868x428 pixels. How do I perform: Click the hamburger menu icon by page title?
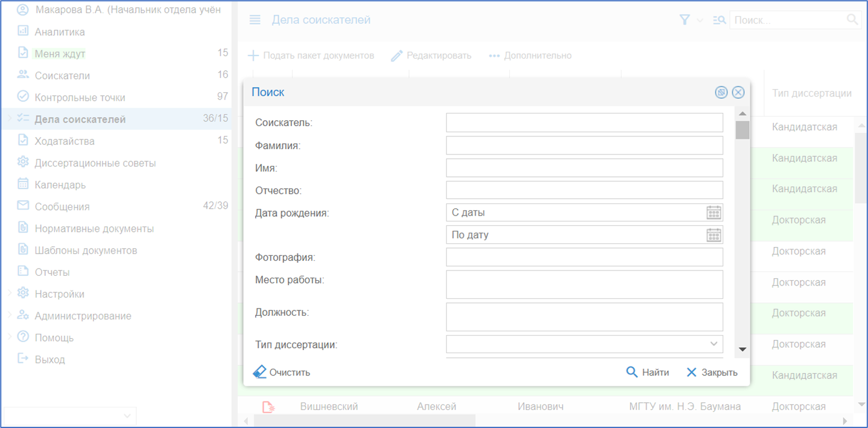click(x=255, y=20)
